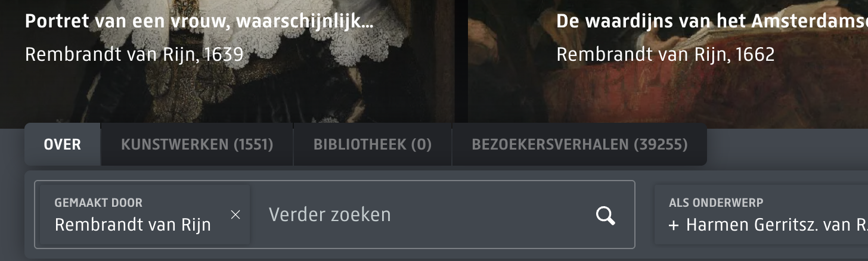Click the Gemaakt door filter label

(98, 203)
